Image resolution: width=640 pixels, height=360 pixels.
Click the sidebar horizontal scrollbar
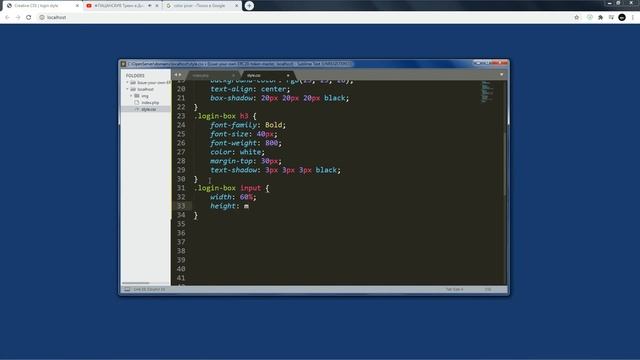click(x=136, y=283)
